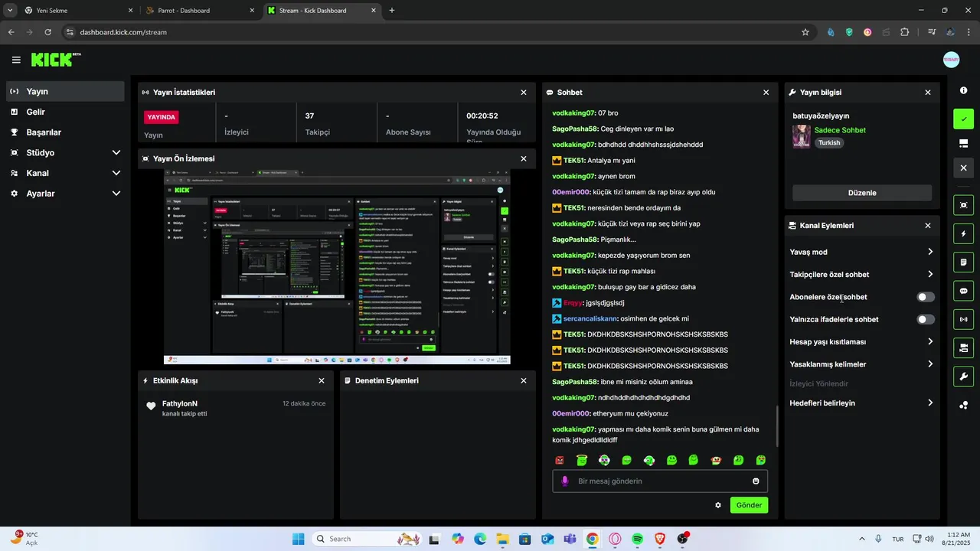This screenshot has width=980, height=551.
Task: Open a new browser tab
Action: tap(392, 11)
